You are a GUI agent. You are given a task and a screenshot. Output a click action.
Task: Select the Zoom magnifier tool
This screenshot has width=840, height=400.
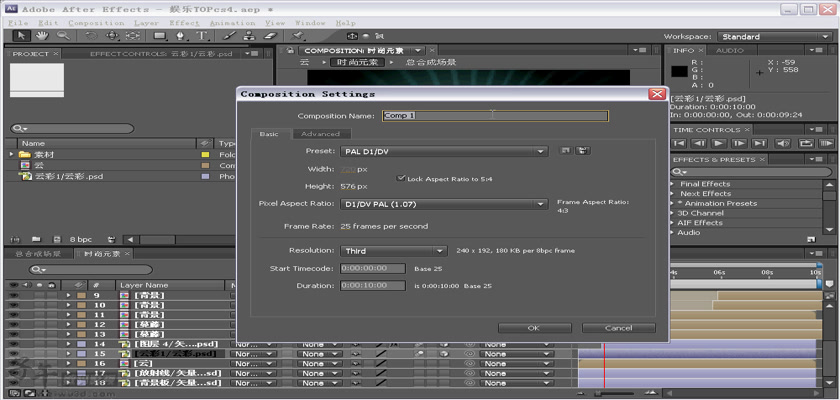tap(63, 36)
